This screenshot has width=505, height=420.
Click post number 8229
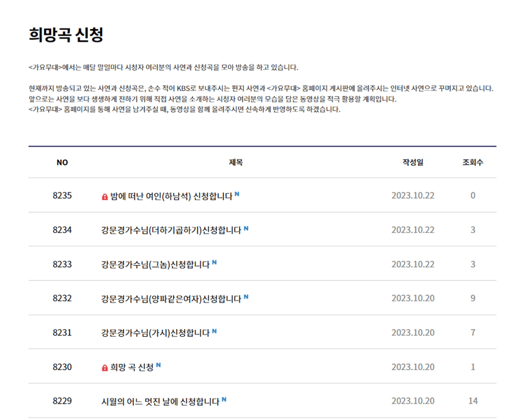(x=62, y=401)
